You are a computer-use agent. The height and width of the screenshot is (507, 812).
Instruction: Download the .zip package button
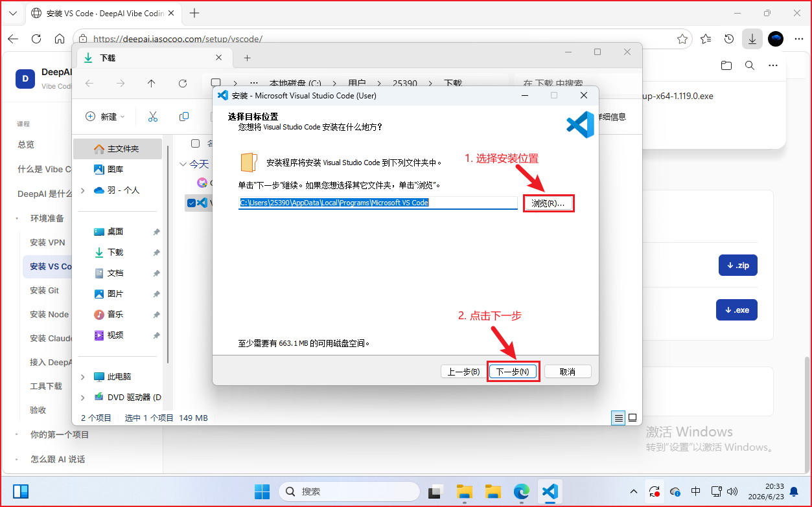coord(737,265)
